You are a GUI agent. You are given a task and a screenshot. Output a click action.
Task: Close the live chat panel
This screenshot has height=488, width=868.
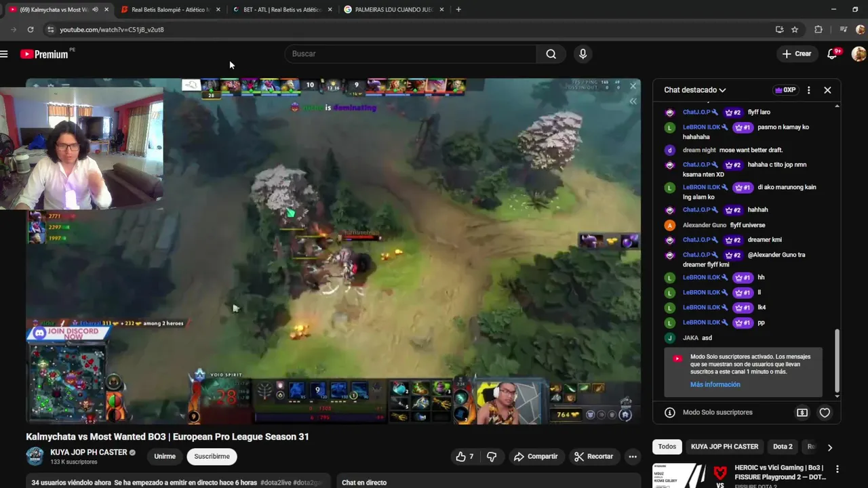(827, 90)
